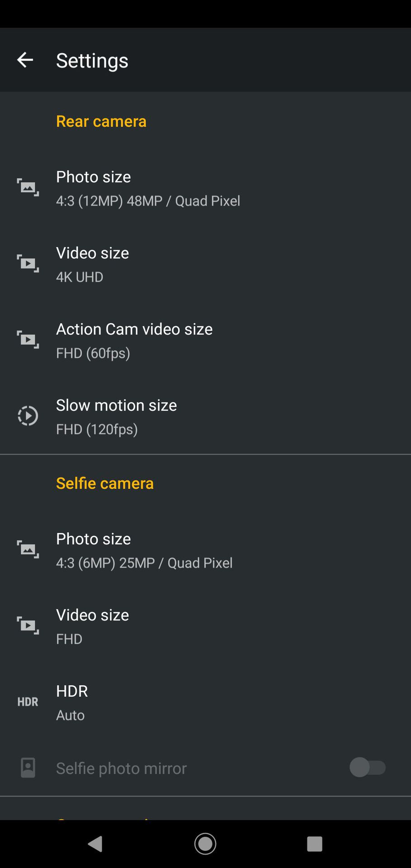This screenshot has width=411, height=868.
Task: Toggle the Selfie photo mirror switch
Action: click(x=367, y=768)
